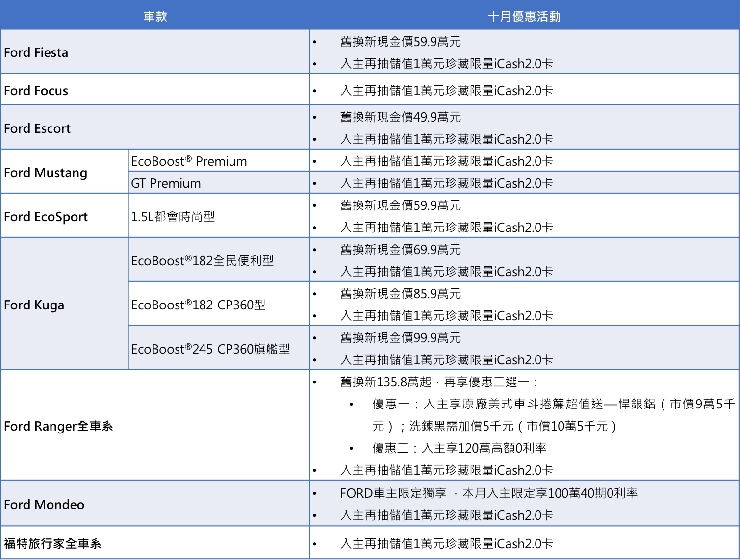Viewport: 740px width, 560px height.
Task: Click Escort's 舊換新現金價49.9萬元 offer line
Action: tap(401, 117)
